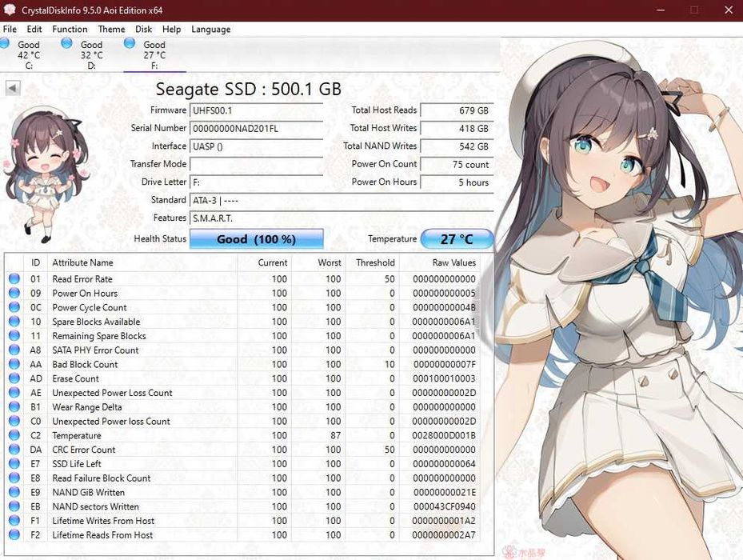Click status orb for NAND sectors Written
Viewport: 743px width, 560px height.
14,506
